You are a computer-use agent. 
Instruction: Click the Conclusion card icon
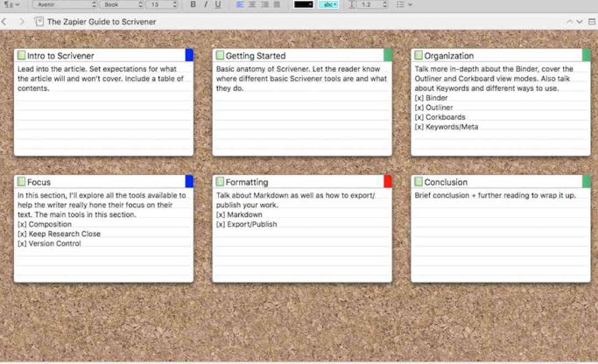419,182
